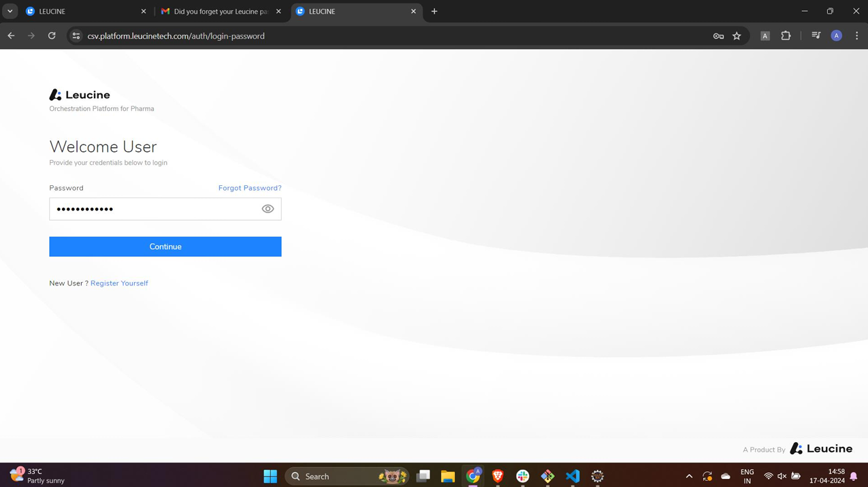Open the Windows Start menu
This screenshot has height=487, width=868.
(x=270, y=476)
